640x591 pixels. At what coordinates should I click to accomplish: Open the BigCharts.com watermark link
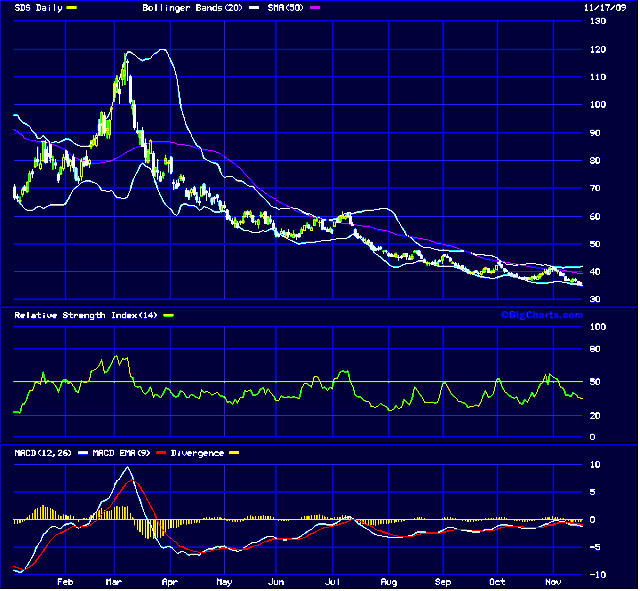[x=541, y=315]
